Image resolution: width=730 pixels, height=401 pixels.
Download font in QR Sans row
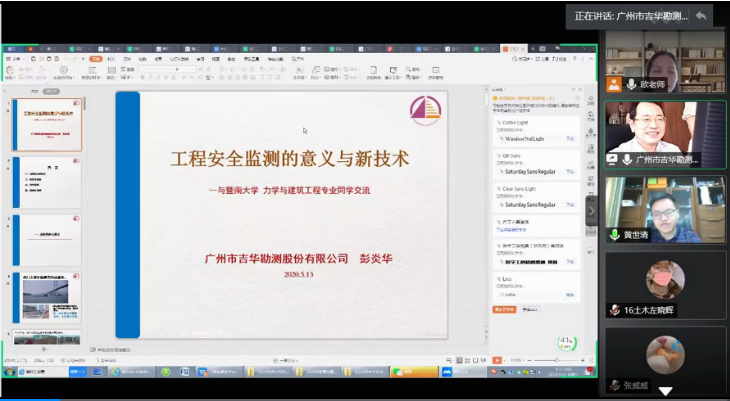(x=570, y=172)
